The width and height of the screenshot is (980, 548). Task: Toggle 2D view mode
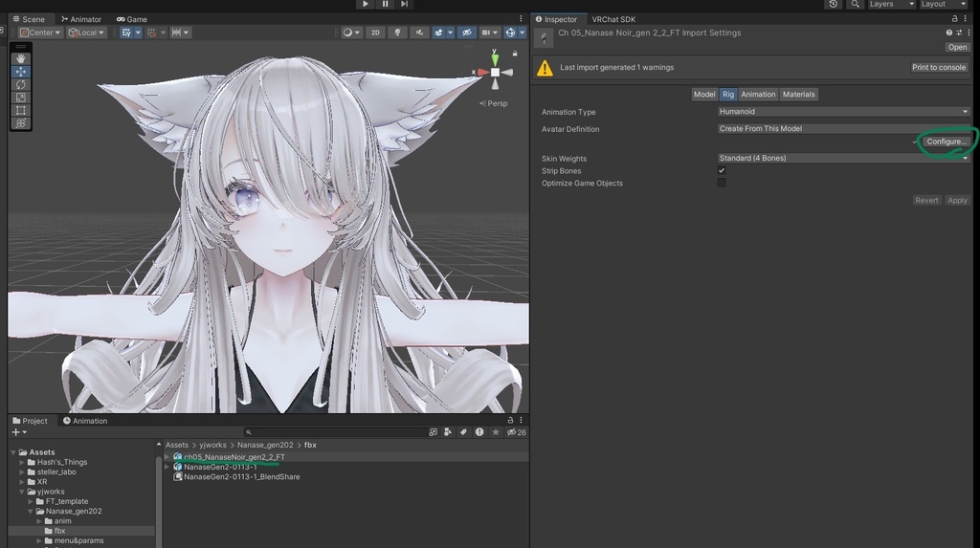point(375,33)
